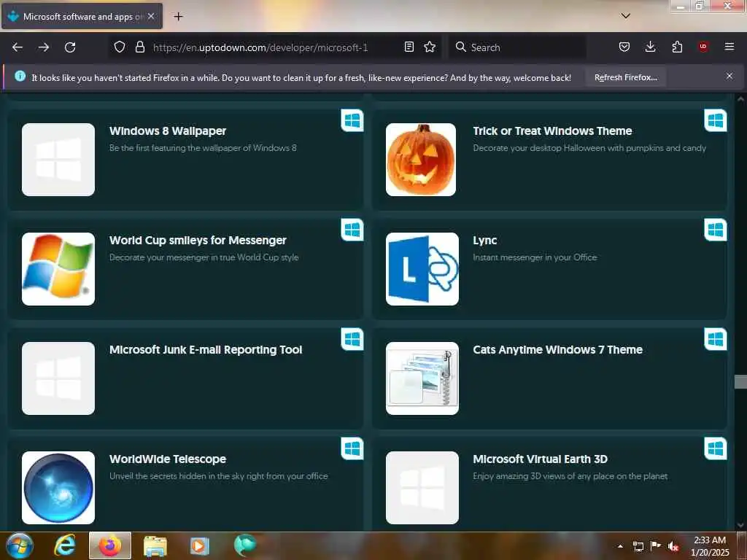Go back to the previous page

coord(18,47)
